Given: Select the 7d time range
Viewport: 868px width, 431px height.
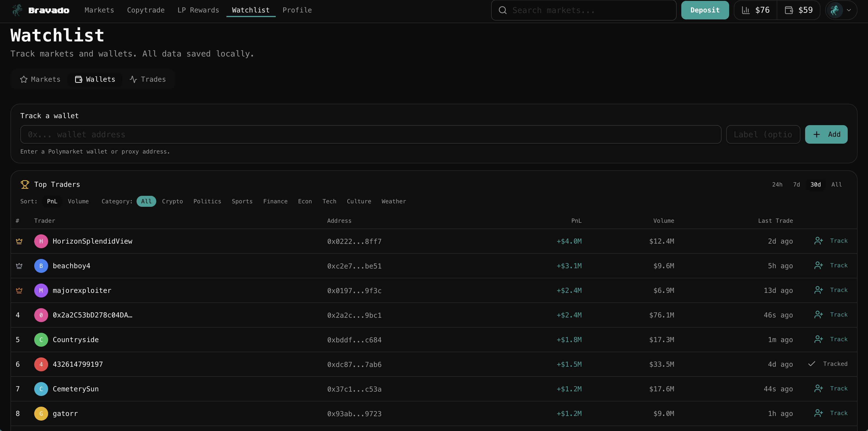Looking at the screenshot, I should pos(796,185).
